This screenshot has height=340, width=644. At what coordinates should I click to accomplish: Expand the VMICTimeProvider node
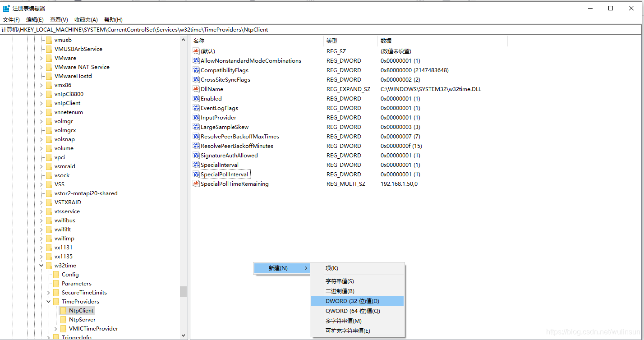(x=55, y=328)
